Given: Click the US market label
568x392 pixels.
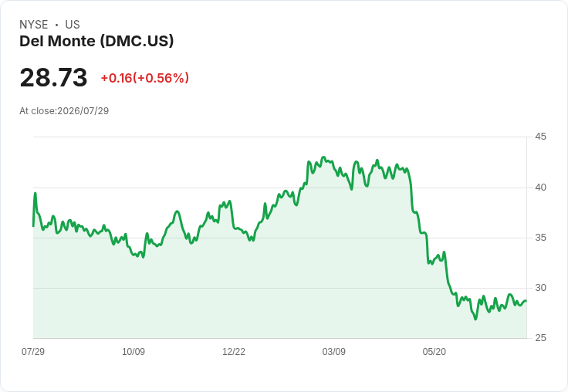Looking at the screenshot, I should pyautogui.click(x=73, y=25).
